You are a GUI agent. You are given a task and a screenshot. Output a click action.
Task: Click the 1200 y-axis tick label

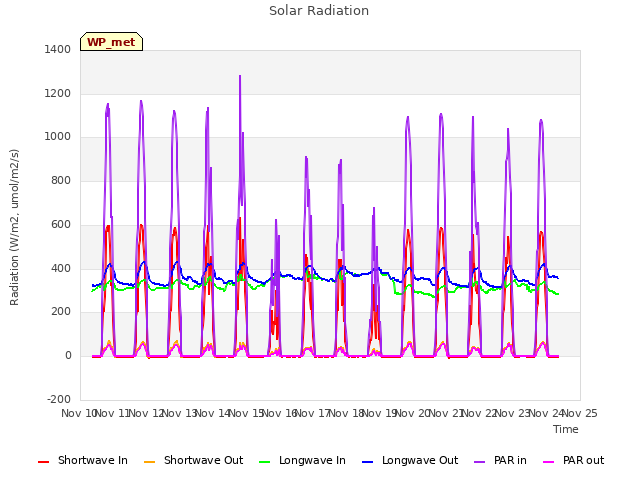point(58,93)
